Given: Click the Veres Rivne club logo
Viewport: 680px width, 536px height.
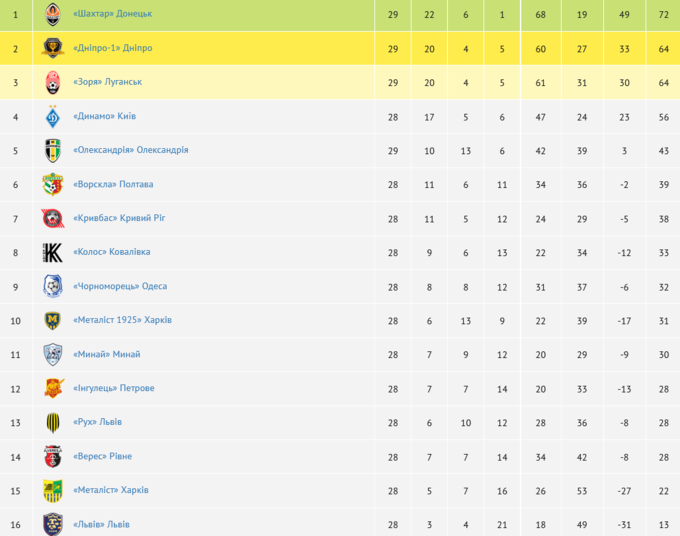Looking at the screenshot, I should coord(53,457).
